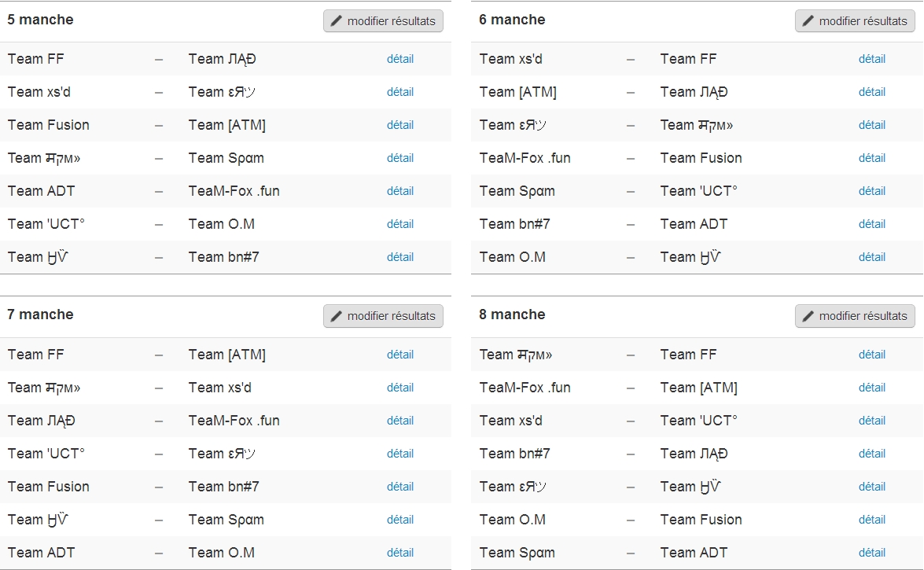Screen dimensions: 924x570
Task: Show détail for Team xs'd vs Team FF
Action: click(872, 59)
